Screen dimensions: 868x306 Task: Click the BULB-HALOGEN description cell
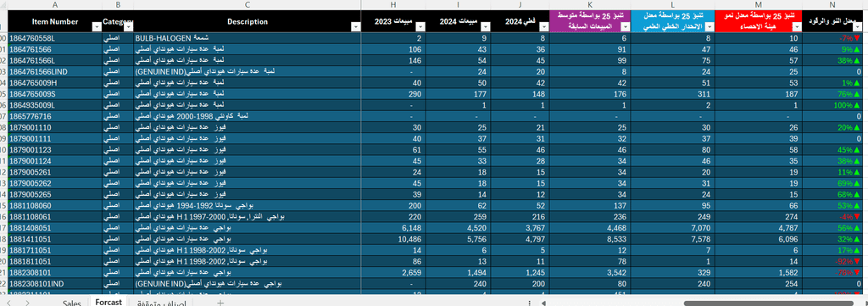247,38
